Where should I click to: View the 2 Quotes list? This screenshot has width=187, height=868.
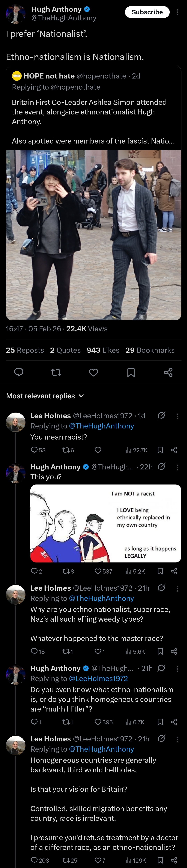pyautogui.click(x=66, y=350)
